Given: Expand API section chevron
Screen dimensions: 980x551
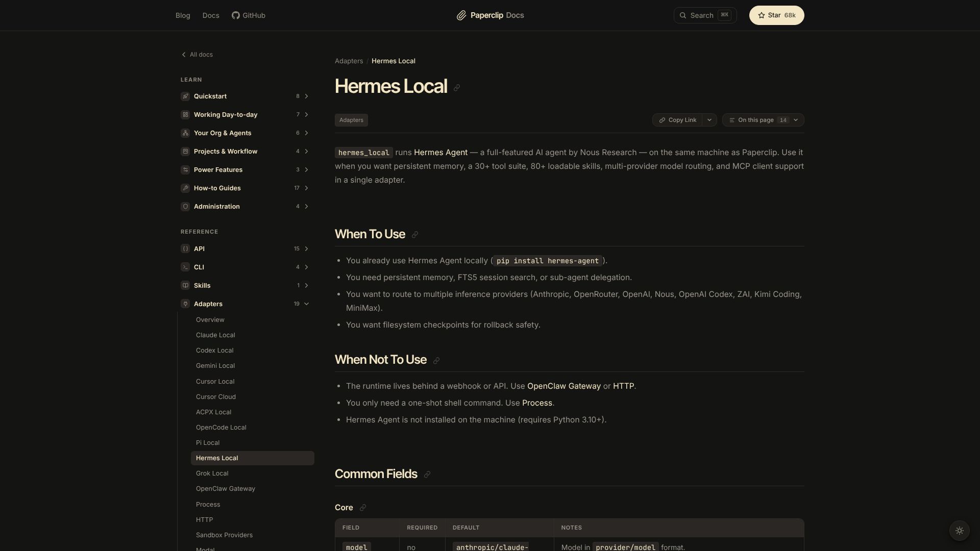Looking at the screenshot, I should [x=306, y=249].
